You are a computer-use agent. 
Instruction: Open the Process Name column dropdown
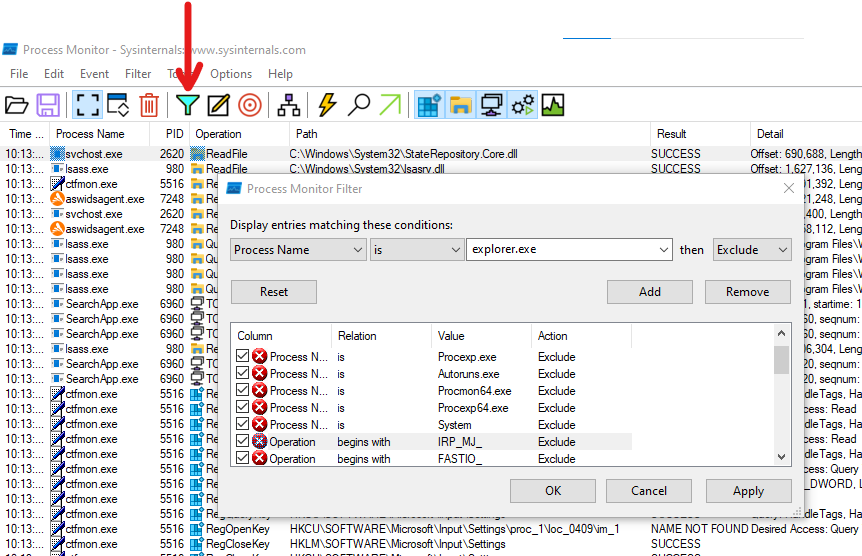tap(299, 250)
